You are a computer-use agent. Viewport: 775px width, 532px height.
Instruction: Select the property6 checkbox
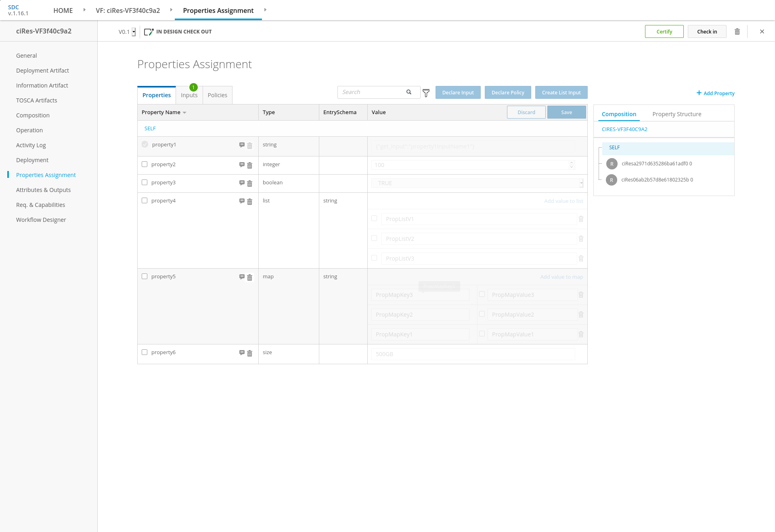tap(145, 352)
